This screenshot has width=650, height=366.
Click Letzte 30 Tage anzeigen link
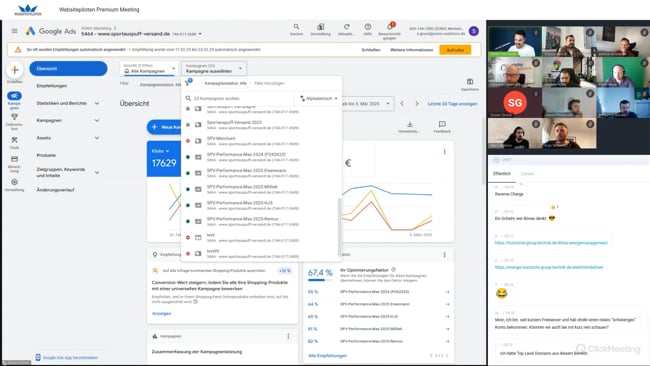tap(452, 104)
